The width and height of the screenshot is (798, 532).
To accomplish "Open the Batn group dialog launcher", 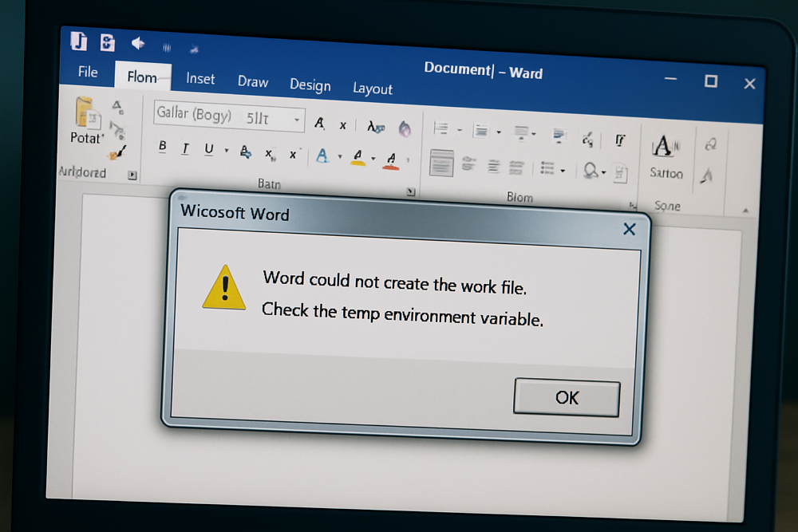I will point(411,191).
